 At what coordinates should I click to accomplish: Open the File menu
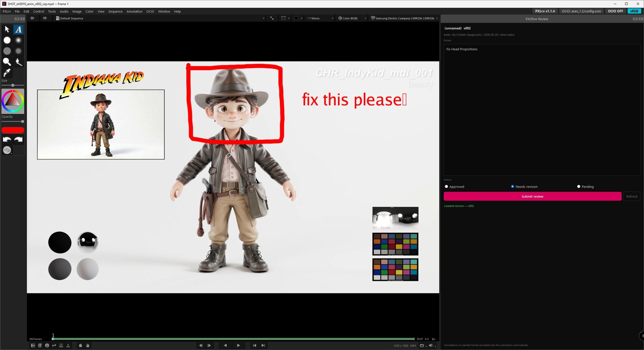[x=17, y=11]
